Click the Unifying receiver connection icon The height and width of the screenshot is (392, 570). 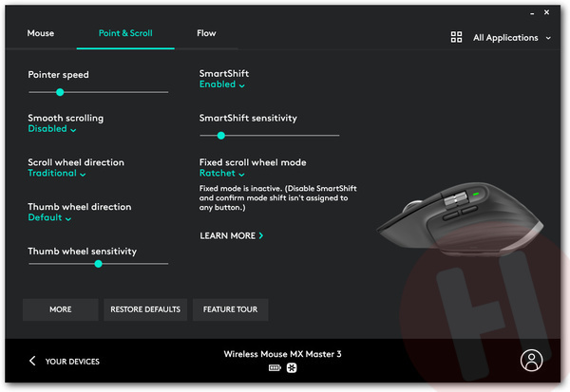292,368
